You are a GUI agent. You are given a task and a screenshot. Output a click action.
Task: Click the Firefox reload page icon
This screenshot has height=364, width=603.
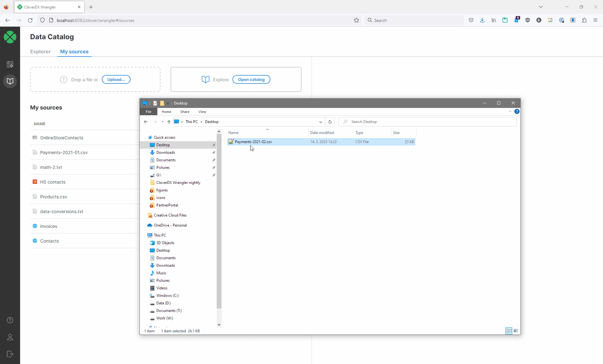pos(30,20)
